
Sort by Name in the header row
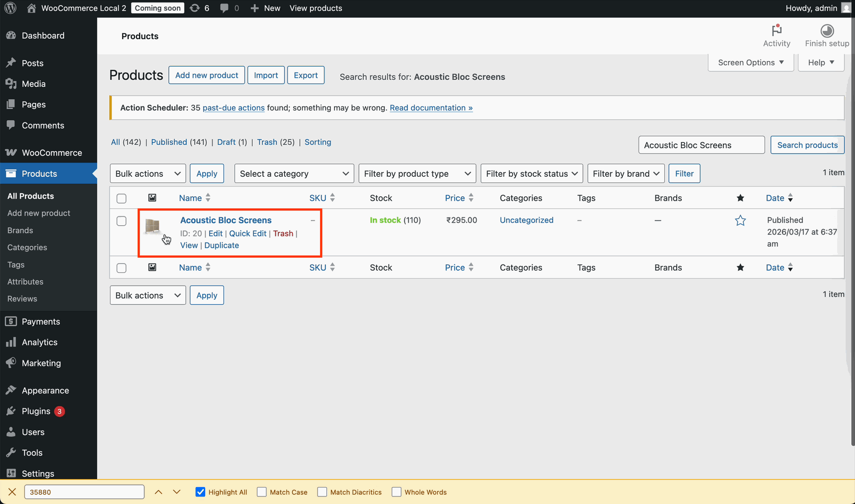[195, 198]
